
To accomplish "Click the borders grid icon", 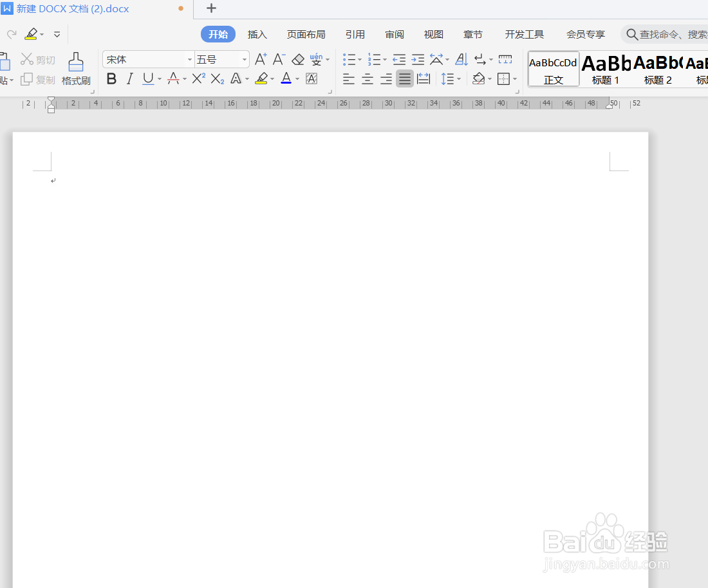I will 503,79.
